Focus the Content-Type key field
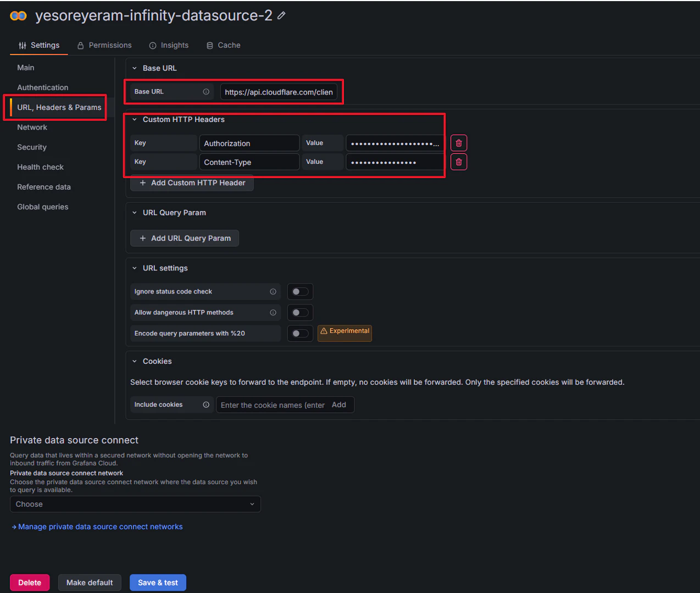The image size is (700, 593). [249, 162]
